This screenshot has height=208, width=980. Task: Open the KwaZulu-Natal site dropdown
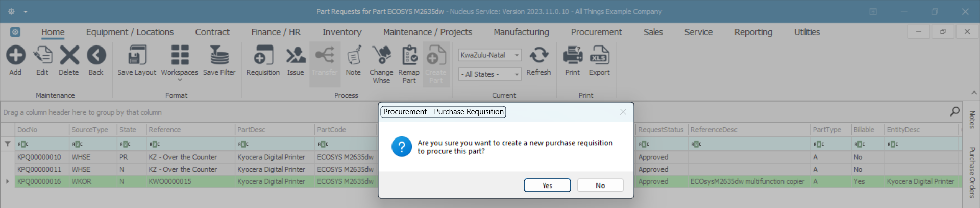pos(517,55)
